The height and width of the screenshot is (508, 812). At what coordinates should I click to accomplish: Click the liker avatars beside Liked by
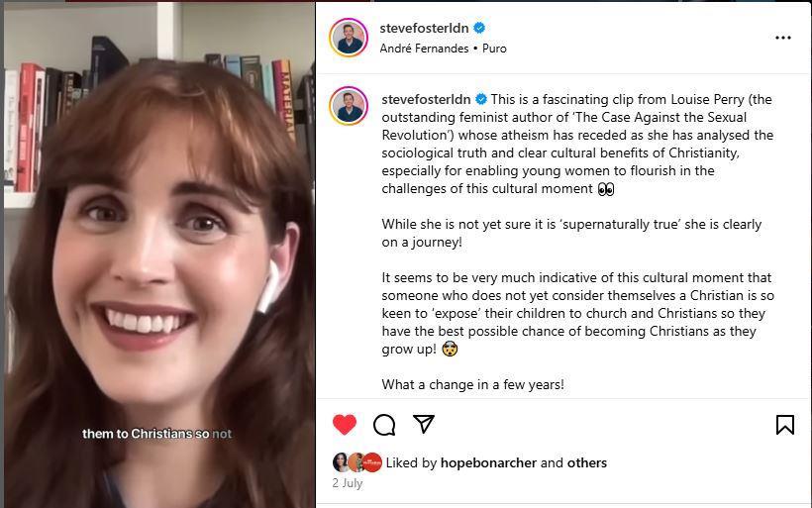click(x=357, y=462)
